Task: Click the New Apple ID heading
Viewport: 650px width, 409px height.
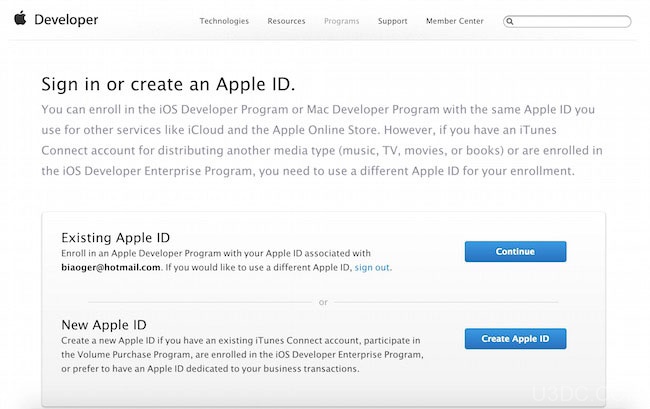Action: coord(104,324)
